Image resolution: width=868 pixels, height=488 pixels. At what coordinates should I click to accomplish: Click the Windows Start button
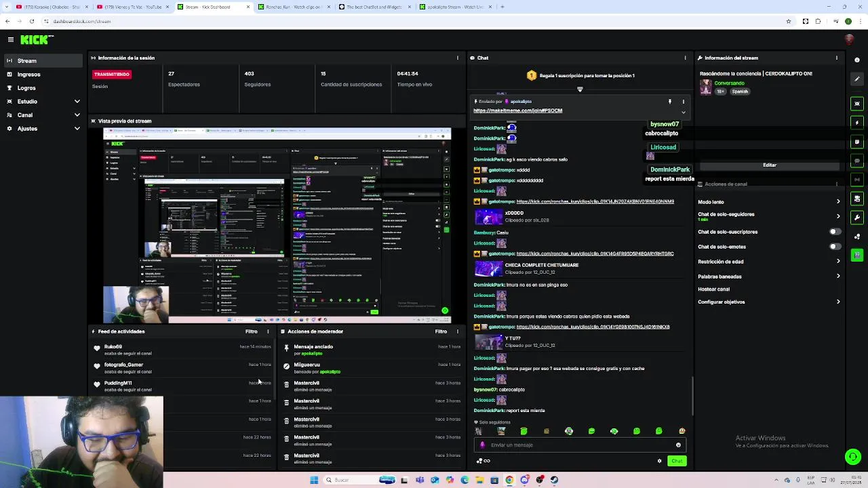(x=314, y=480)
